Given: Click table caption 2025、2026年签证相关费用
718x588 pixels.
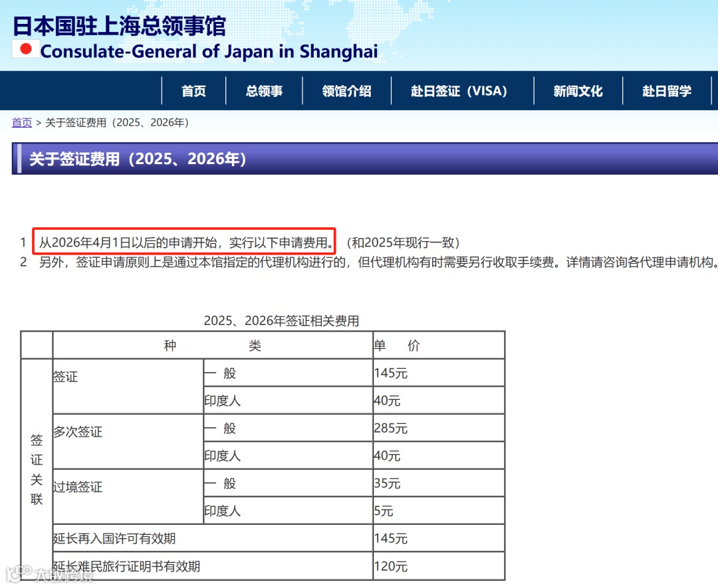Looking at the screenshot, I should click(282, 321).
